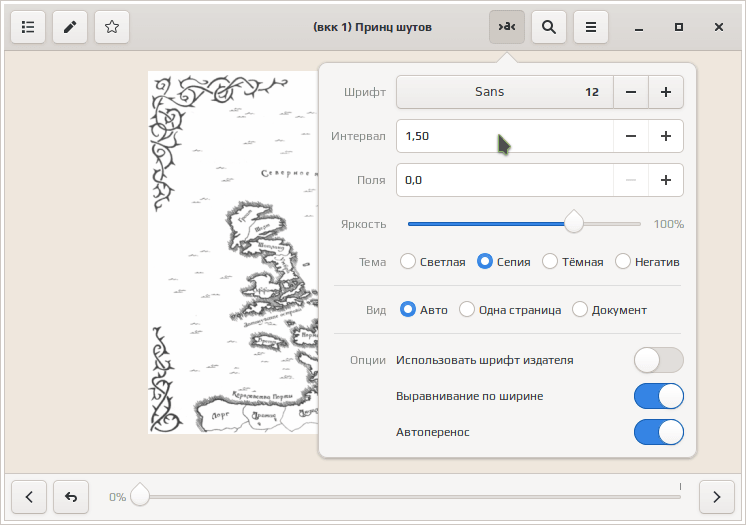Open the search magnifier in header
This screenshot has width=746, height=525.
coord(549,27)
